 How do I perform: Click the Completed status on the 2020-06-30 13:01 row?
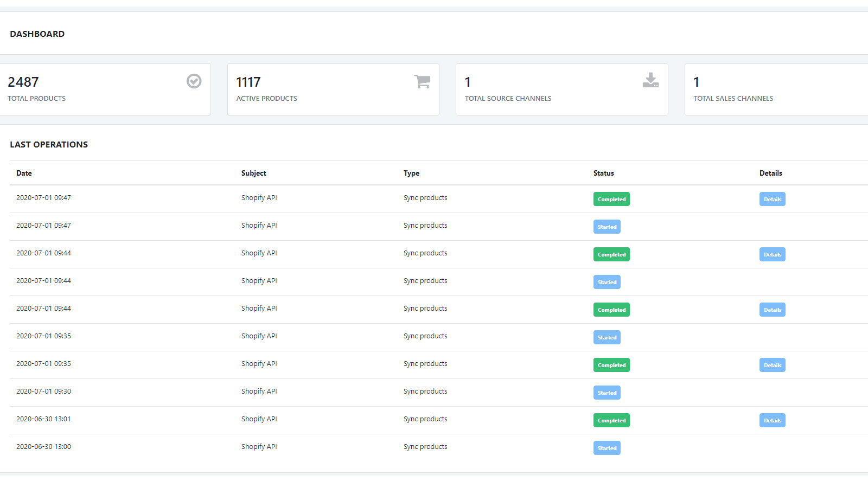tap(611, 420)
